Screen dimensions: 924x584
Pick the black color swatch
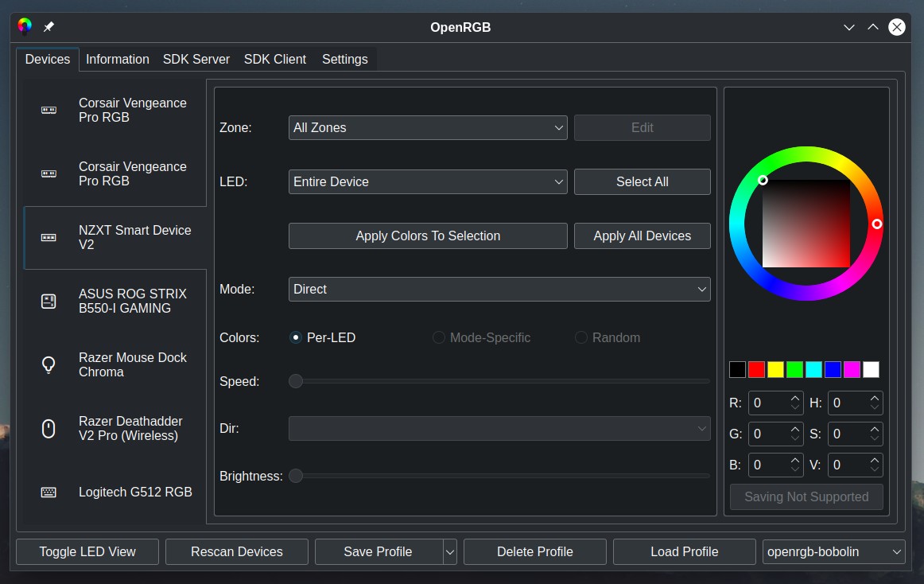(x=737, y=369)
